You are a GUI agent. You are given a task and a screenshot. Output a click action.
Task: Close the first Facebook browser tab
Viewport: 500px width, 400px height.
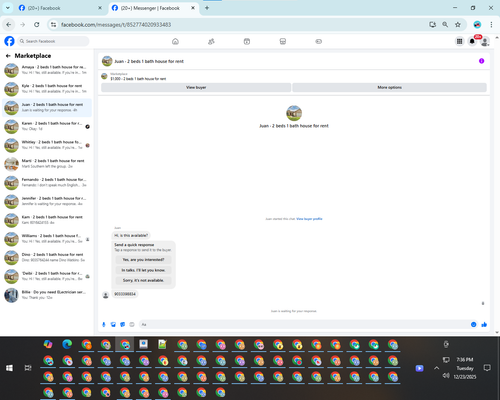click(x=100, y=8)
